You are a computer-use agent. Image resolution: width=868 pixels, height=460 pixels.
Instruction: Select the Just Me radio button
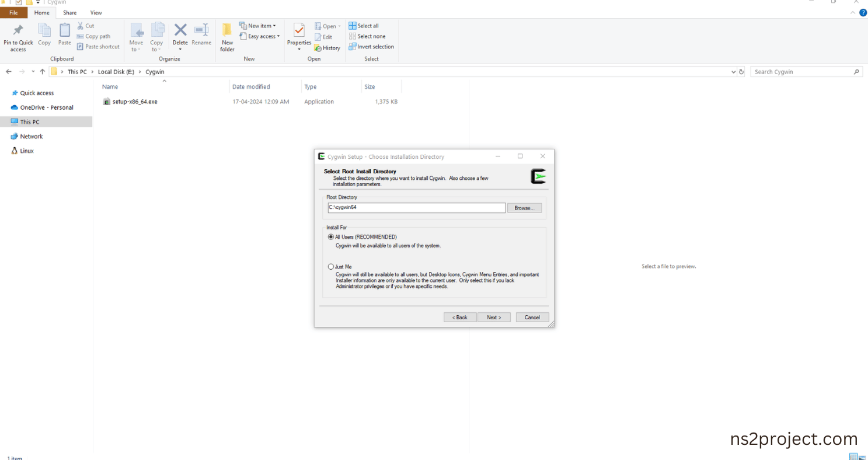tap(331, 267)
